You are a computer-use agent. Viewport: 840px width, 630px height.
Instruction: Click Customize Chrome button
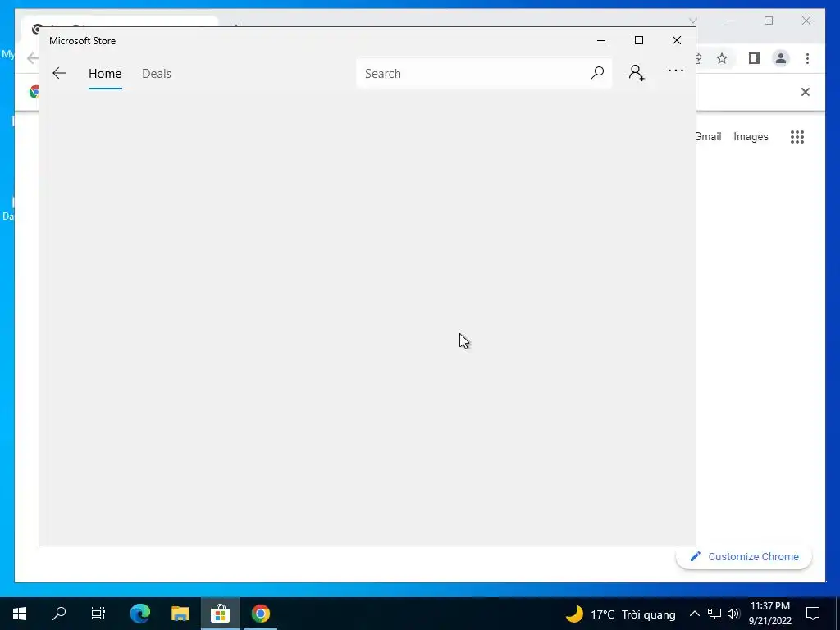[744, 557]
